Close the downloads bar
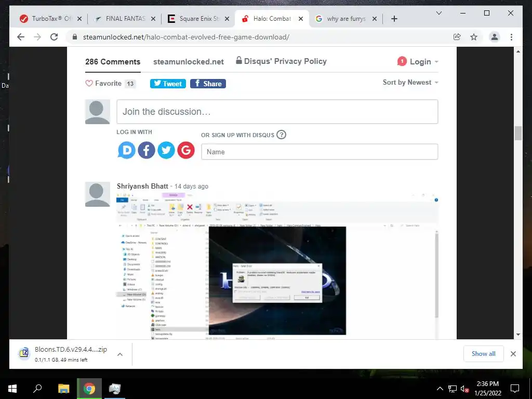 (x=513, y=354)
